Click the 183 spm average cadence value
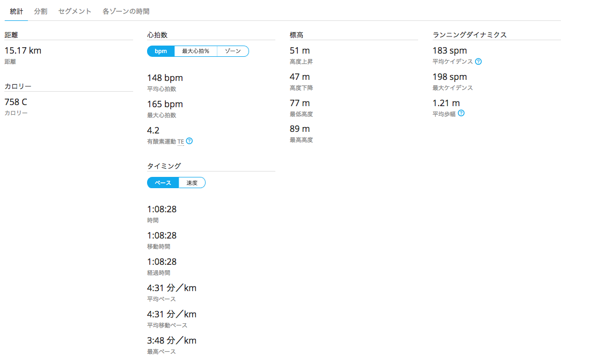Image resolution: width=606 pixels, height=364 pixels. [449, 50]
